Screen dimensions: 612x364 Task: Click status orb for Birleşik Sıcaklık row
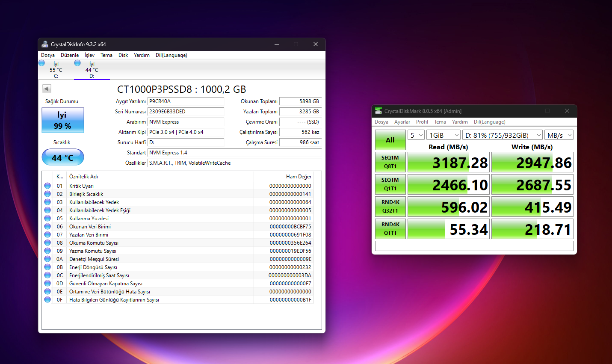click(x=47, y=194)
